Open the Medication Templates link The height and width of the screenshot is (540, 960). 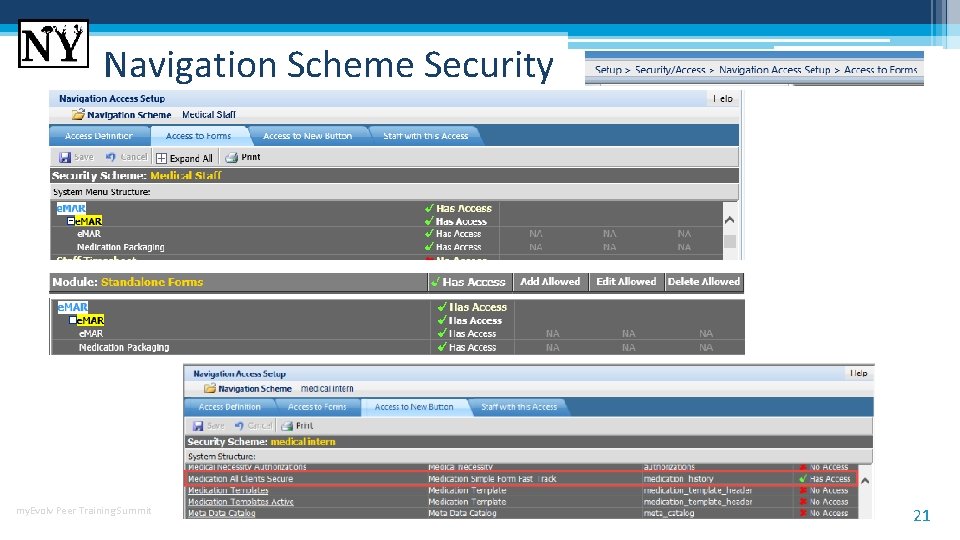(x=228, y=490)
